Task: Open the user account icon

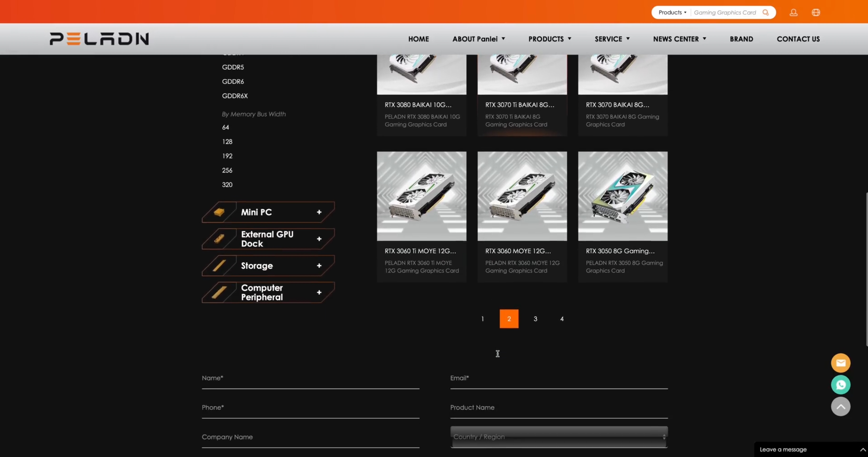Action: click(x=793, y=13)
